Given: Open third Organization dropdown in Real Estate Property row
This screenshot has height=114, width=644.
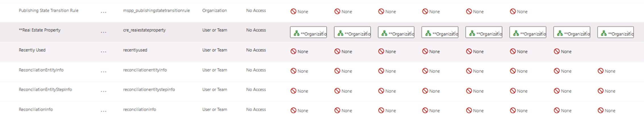Looking at the screenshot, I should pos(396,32).
